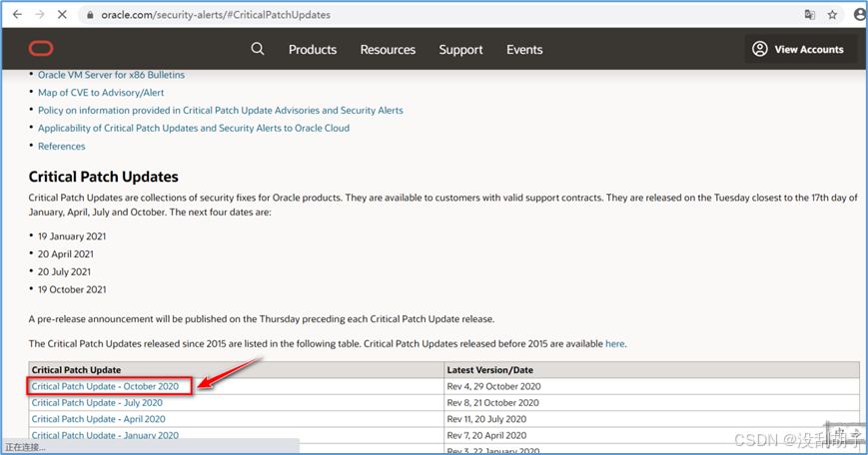
Task: Select the '20 April 2021' date text
Action: click(x=65, y=253)
